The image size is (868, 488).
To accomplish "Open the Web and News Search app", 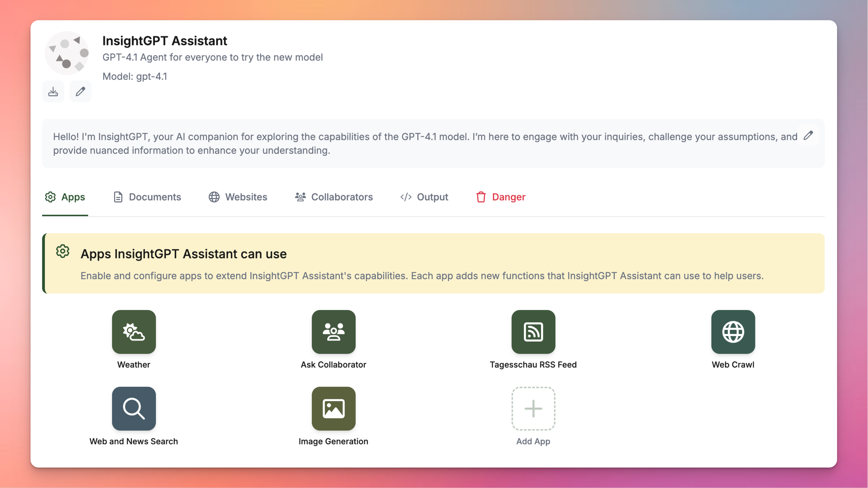I will [134, 408].
